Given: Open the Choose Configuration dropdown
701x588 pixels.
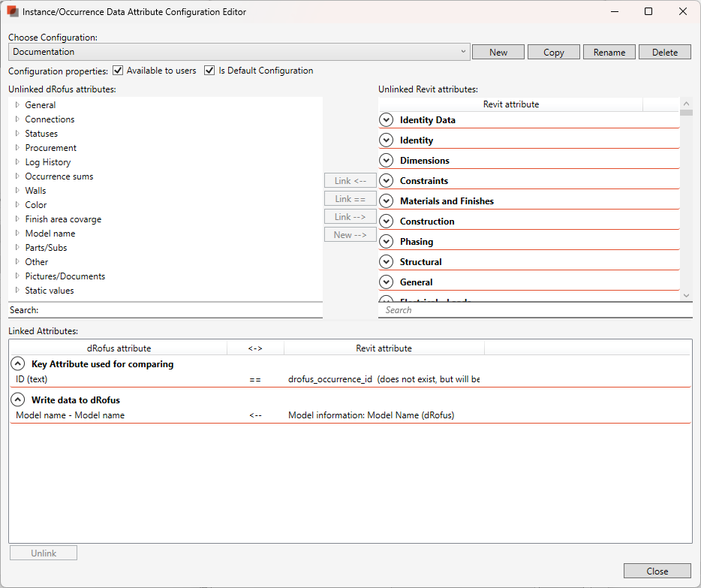Looking at the screenshot, I should click(239, 52).
